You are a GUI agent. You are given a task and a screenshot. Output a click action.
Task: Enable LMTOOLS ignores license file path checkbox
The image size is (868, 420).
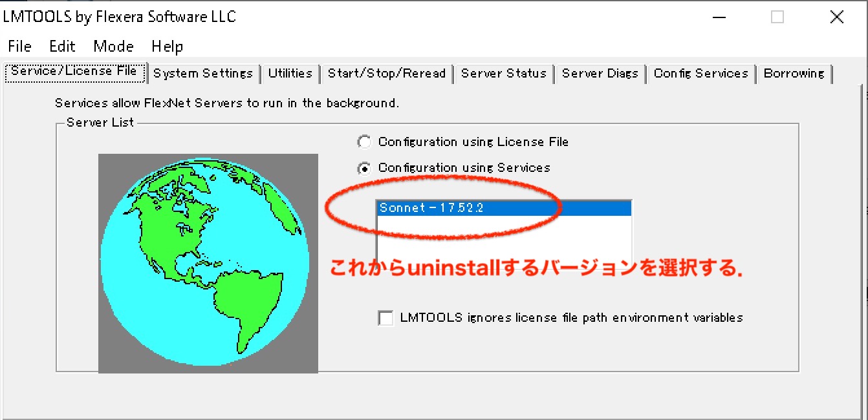[385, 318]
